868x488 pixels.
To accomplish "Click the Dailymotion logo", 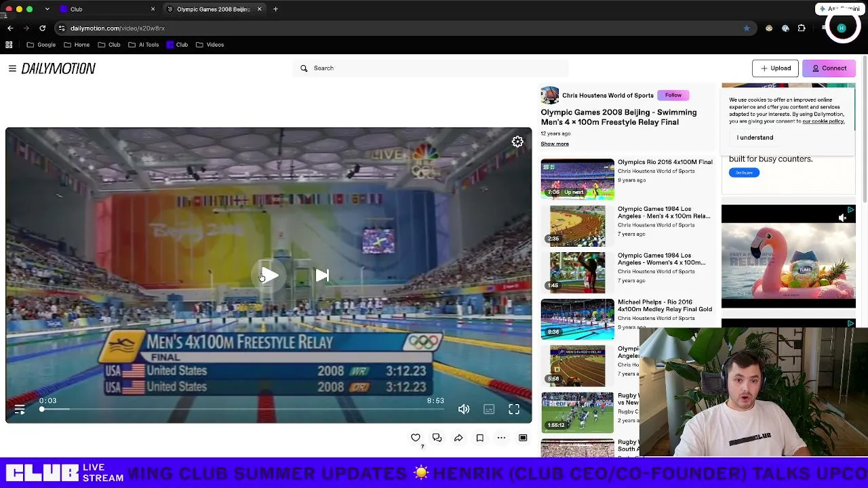I will pyautogui.click(x=58, y=68).
